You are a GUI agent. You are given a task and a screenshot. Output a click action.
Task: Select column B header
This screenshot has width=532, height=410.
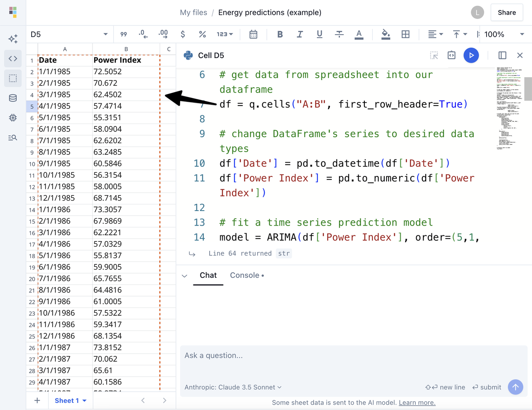pyautogui.click(x=126, y=49)
